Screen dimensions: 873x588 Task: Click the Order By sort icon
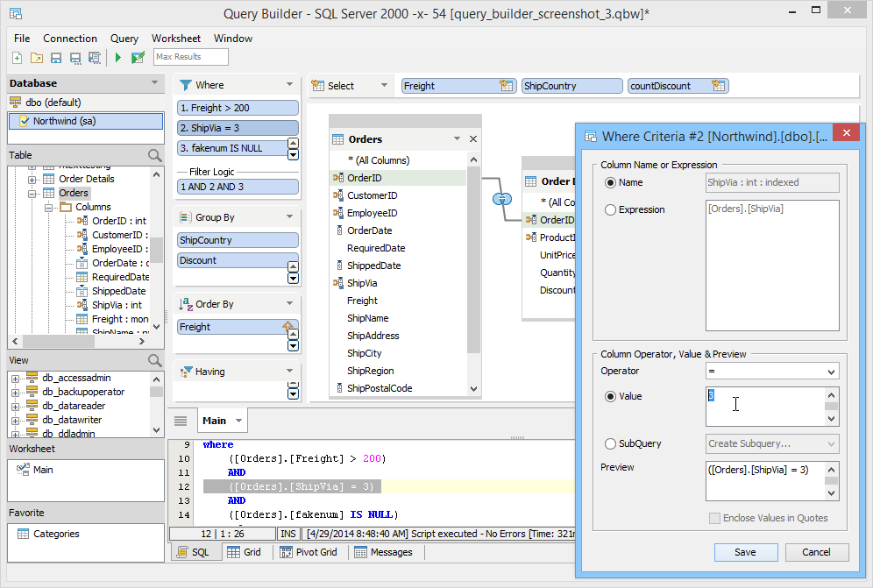click(186, 304)
